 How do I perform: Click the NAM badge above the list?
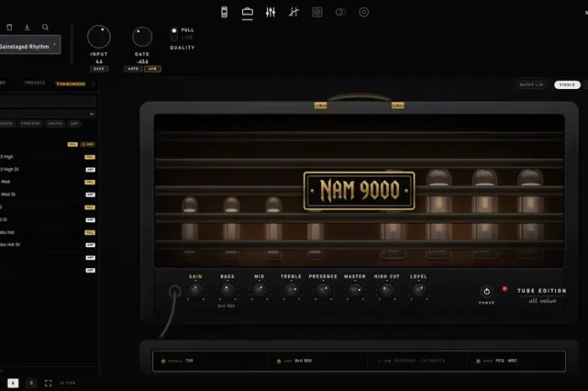88,145
